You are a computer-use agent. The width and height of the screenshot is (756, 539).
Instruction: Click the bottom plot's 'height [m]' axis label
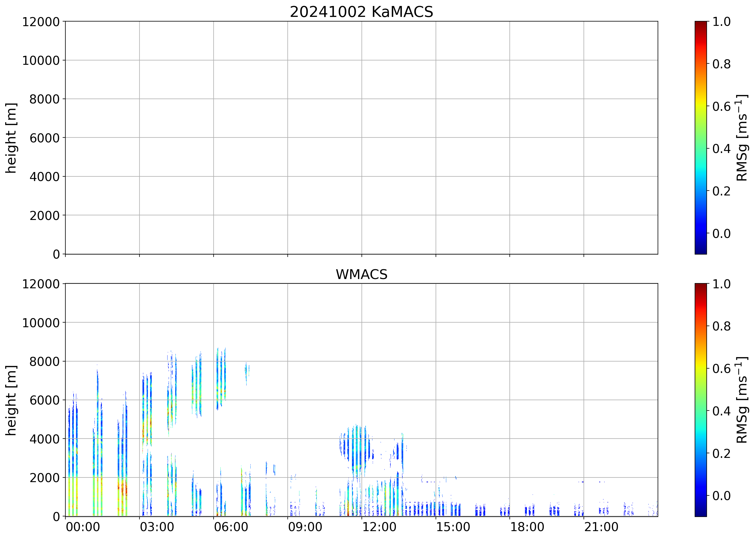click(x=11, y=400)
